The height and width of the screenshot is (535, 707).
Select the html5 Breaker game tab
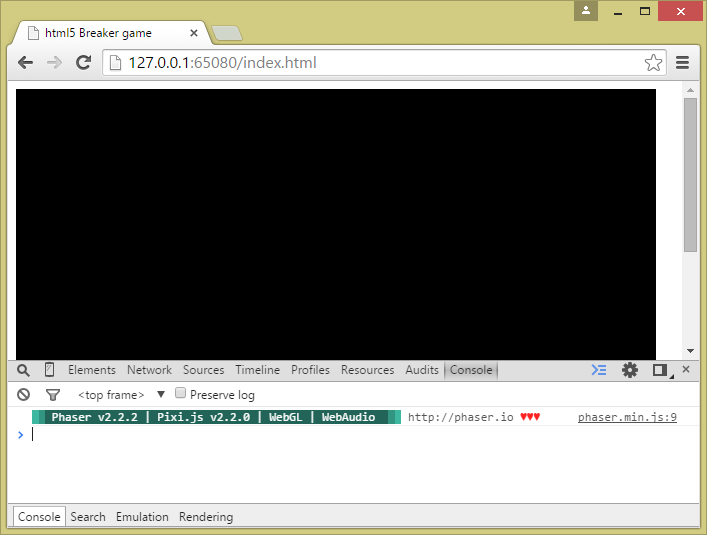coord(111,33)
